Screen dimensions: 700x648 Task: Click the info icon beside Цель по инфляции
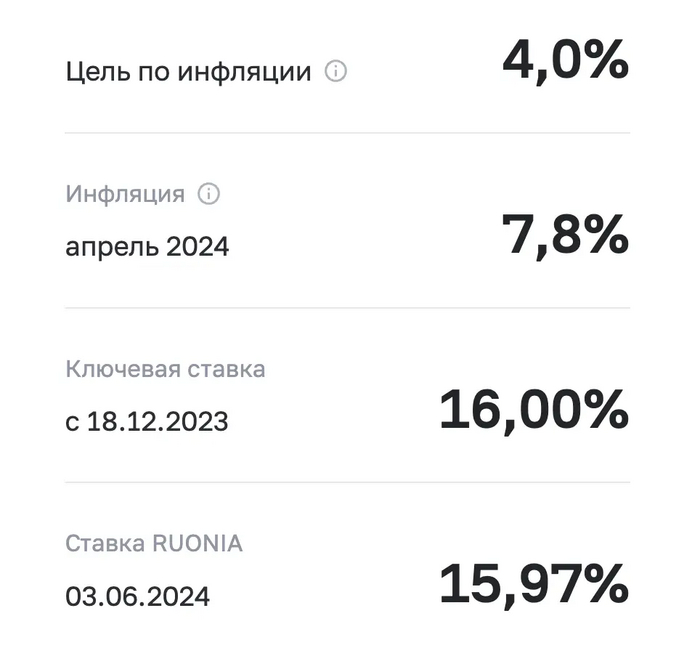pyautogui.click(x=337, y=72)
